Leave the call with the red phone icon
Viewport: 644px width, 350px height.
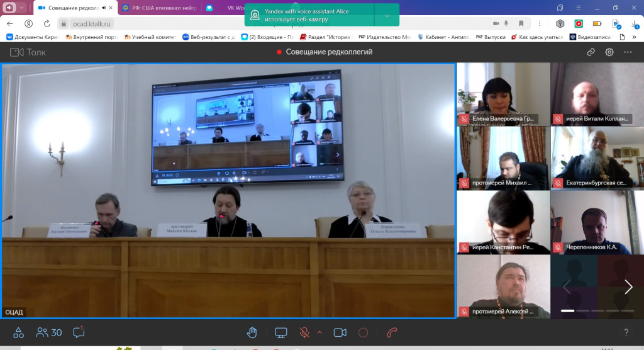click(392, 332)
